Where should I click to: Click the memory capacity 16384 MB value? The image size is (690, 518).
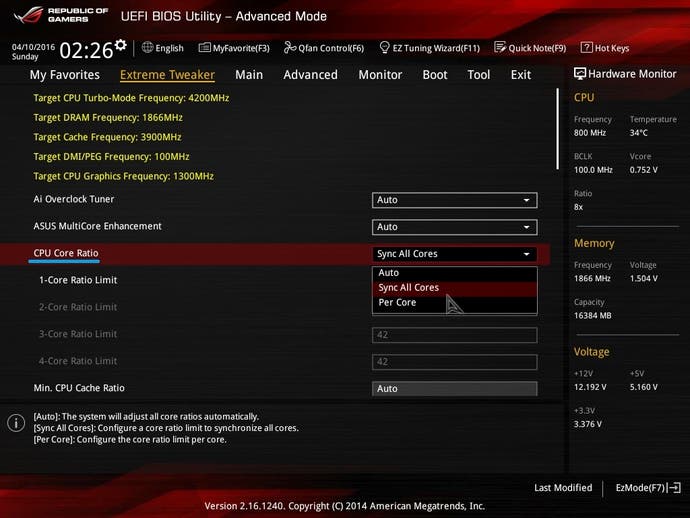coord(592,316)
